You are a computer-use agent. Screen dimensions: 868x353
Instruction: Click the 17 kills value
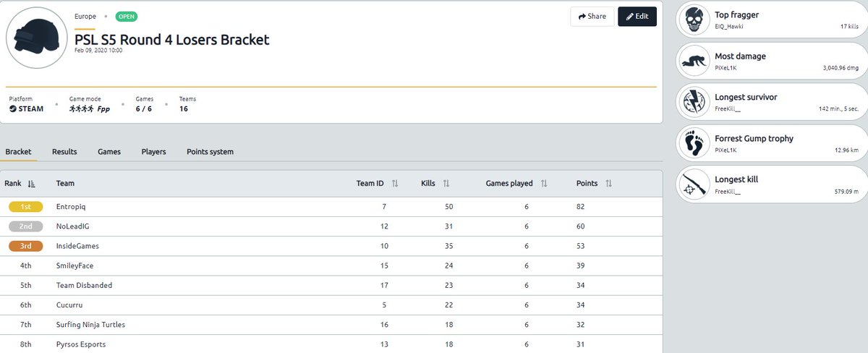tap(849, 26)
